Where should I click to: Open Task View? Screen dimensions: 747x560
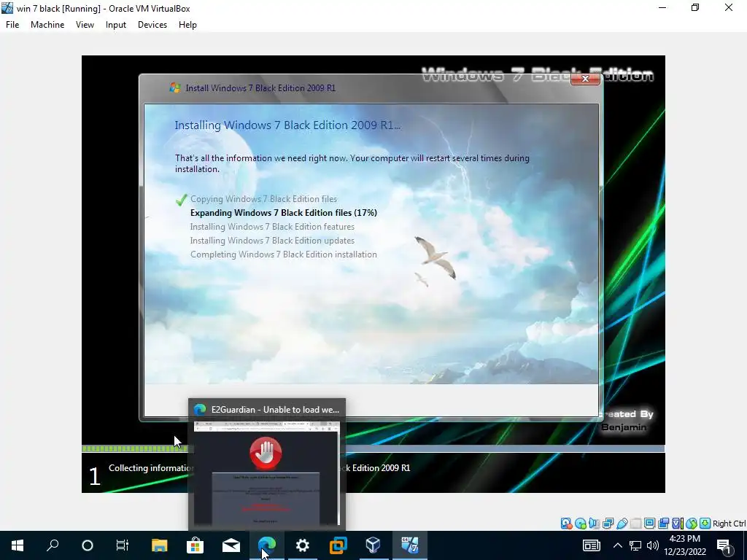point(123,545)
